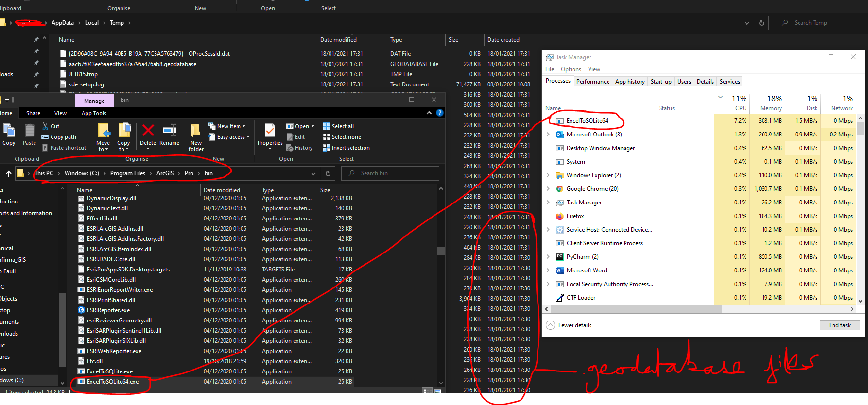Open the Temp address bar history dropdown
868x405 pixels.
click(x=747, y=23)
